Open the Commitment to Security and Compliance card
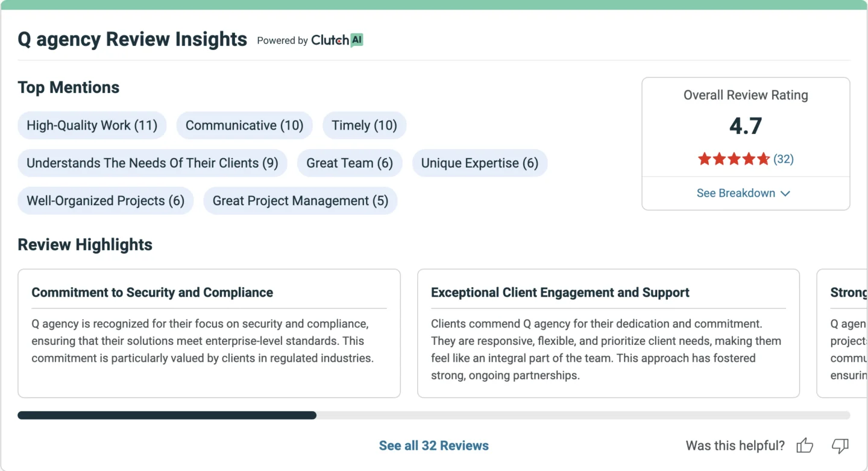Image resolution: width=868 pixels, height=471 pixels. pos(209,333)
